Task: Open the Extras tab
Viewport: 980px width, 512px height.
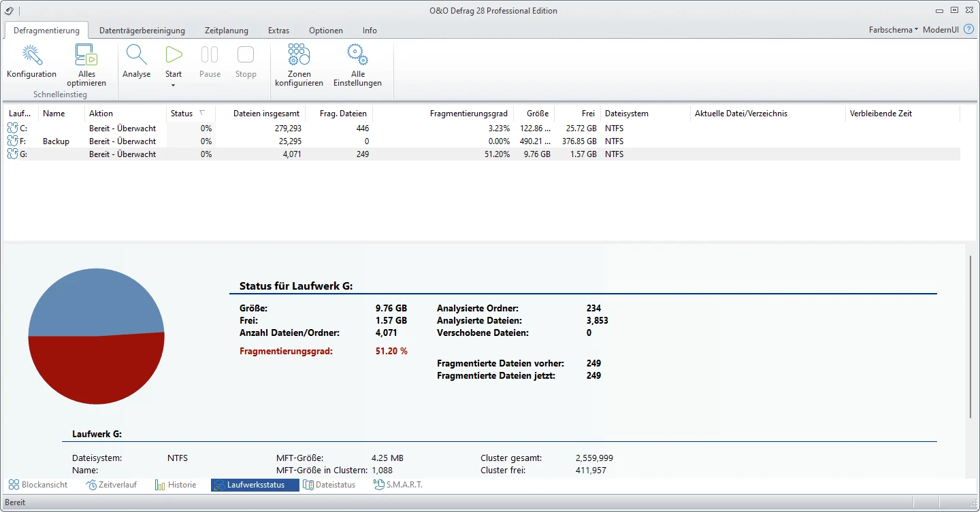Action: [x=278, y=30]
